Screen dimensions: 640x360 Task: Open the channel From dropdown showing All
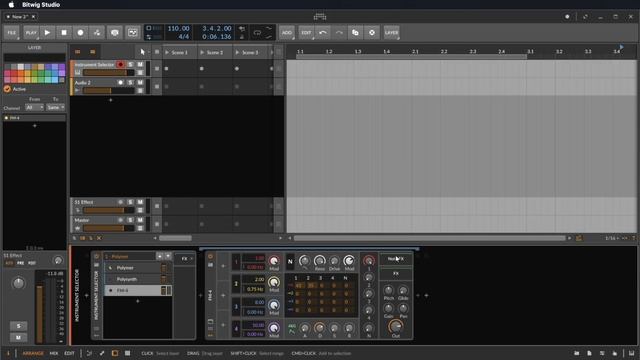coord(35,107)
